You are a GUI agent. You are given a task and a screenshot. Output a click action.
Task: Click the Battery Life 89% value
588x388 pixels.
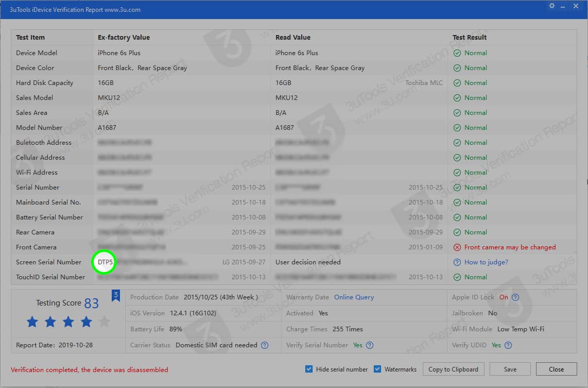tap(176, 329)
